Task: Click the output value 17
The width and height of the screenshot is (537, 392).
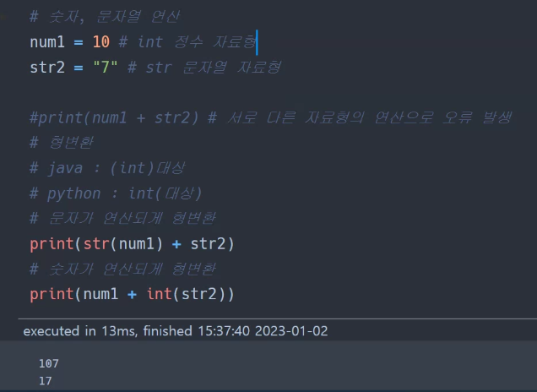Action: coord(46,381)
